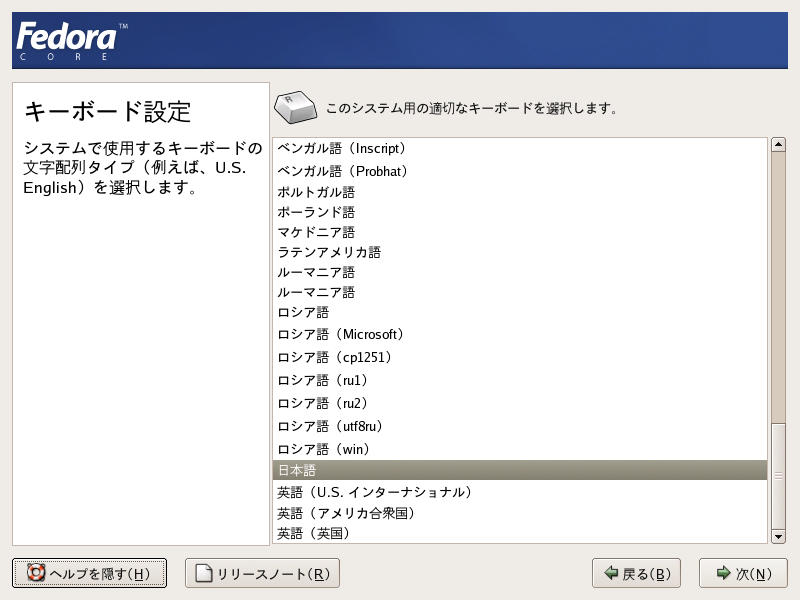Click the scrollbar down arrow

(x=778, y=537)
